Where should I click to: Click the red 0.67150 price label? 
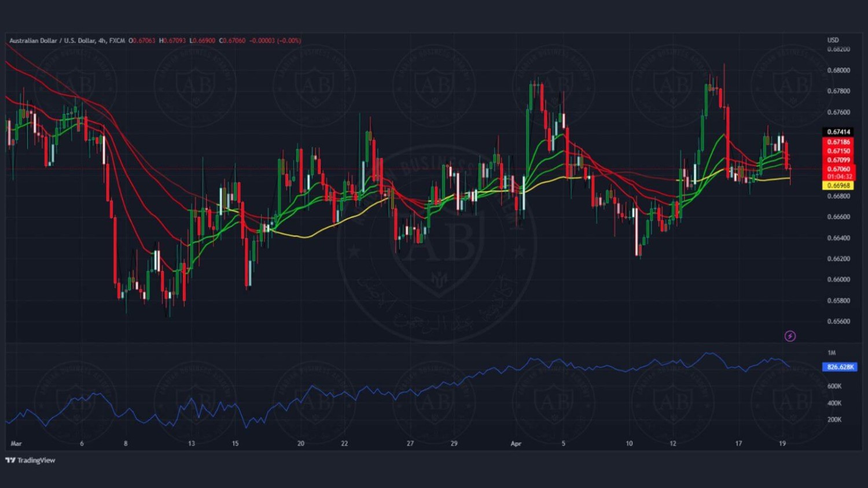pos(838,151)
